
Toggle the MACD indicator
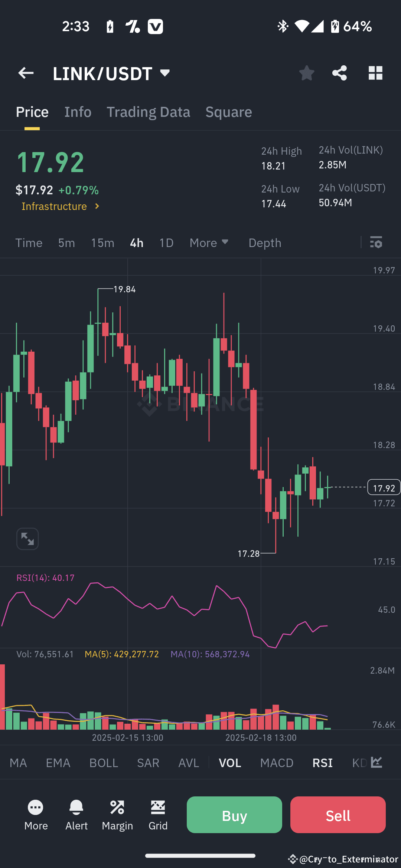(277, 763)
